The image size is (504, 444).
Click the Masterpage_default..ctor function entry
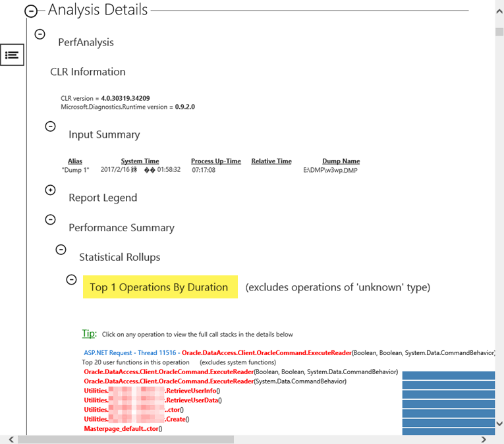[123, 428]
